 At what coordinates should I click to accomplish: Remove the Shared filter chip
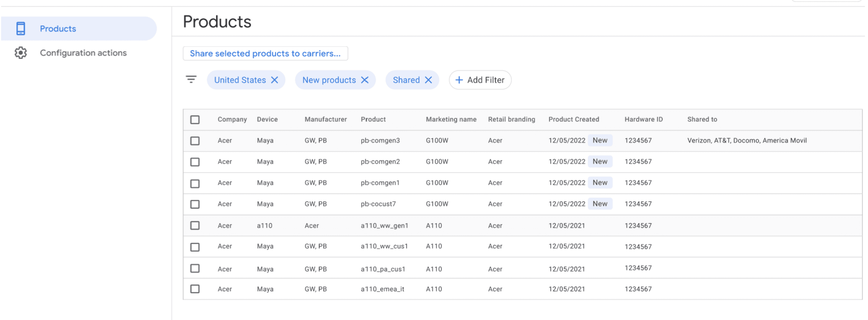click(x=428, y=80)
